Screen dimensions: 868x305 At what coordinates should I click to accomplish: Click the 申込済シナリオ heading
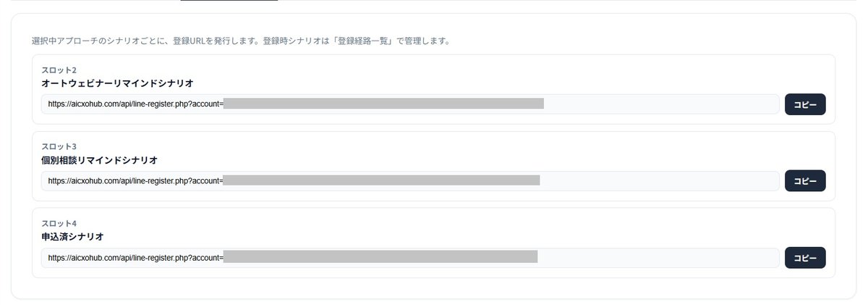point(72,236)
